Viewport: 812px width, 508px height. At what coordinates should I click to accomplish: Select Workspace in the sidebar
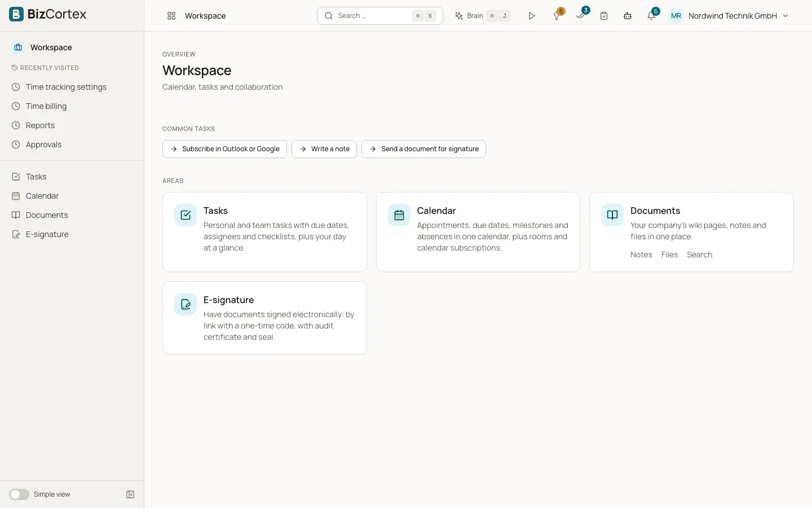click(72, 47)
